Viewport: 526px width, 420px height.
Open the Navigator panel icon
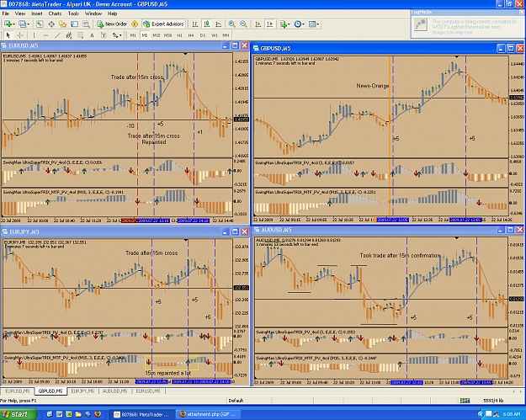pos(63,24)
